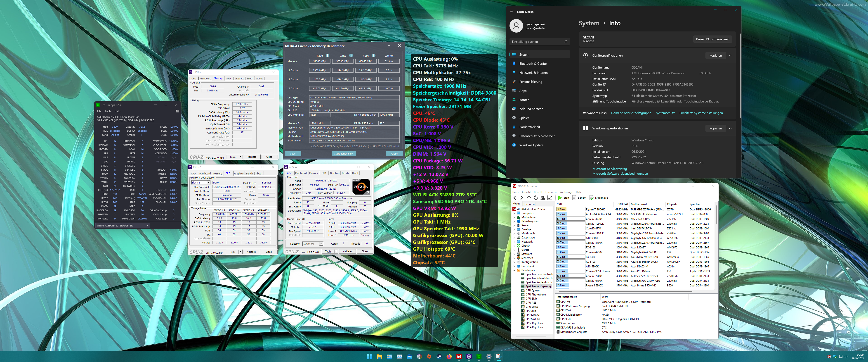868x362 pixels.
Task: Open Steam from the taskbar
Action: (439, 357)
